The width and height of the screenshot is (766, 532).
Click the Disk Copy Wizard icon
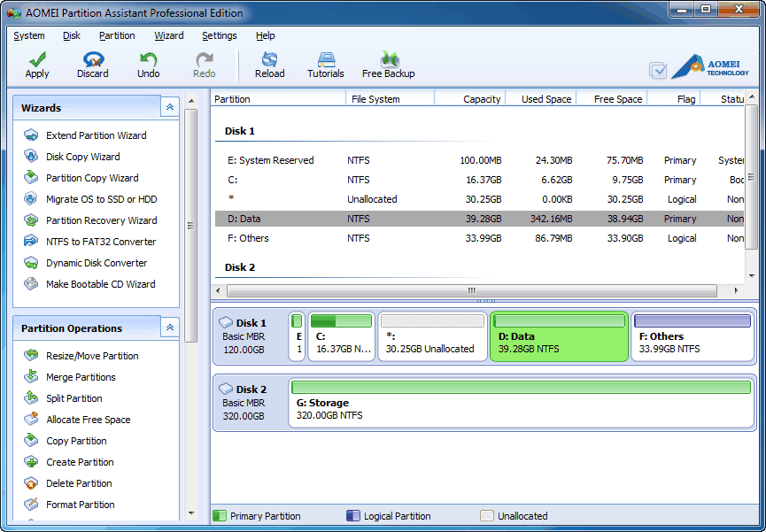[x=31, y=157]
